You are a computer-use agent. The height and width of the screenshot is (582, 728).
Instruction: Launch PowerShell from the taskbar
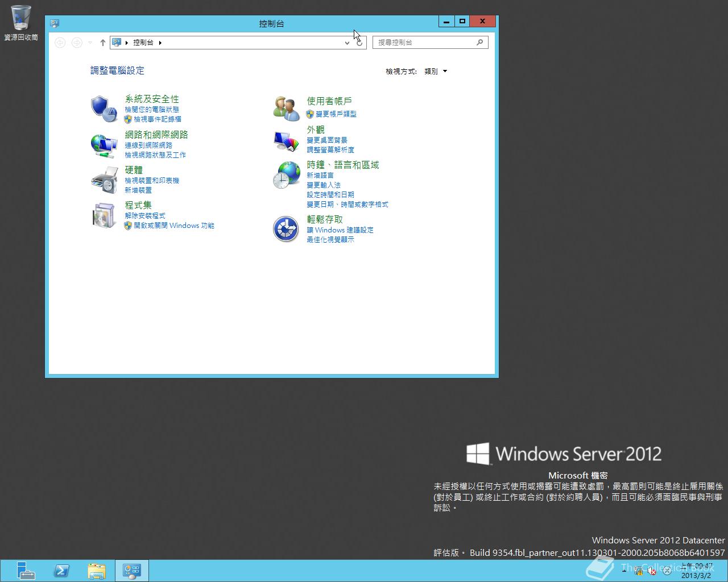[x=61, y=571]
